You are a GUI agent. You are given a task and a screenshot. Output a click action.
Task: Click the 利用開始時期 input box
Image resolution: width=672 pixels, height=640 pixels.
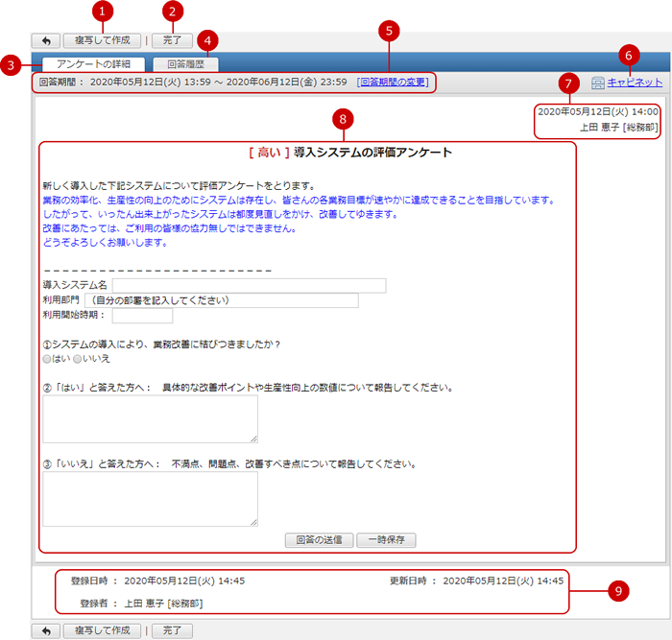142,316
